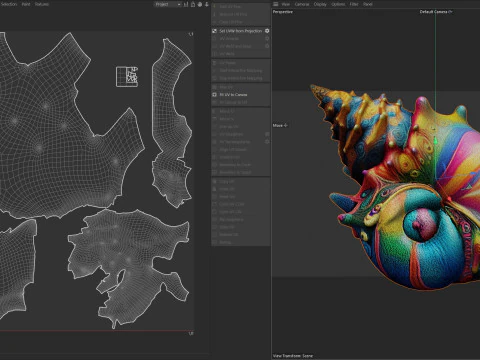Open the Panel menu

pyautogui.click(x=368, y=4)
